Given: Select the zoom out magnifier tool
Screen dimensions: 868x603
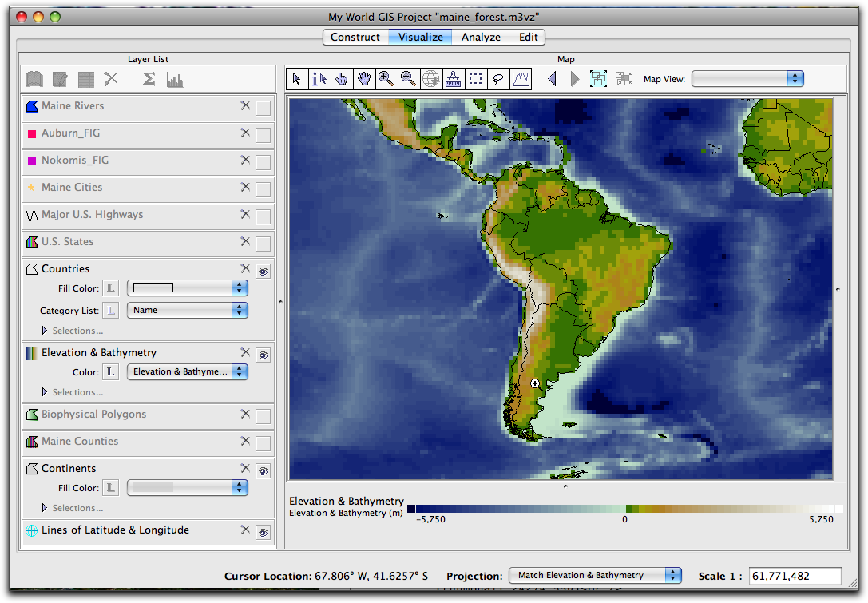Looking at the screenshot, I should click(x=409, y=79).
